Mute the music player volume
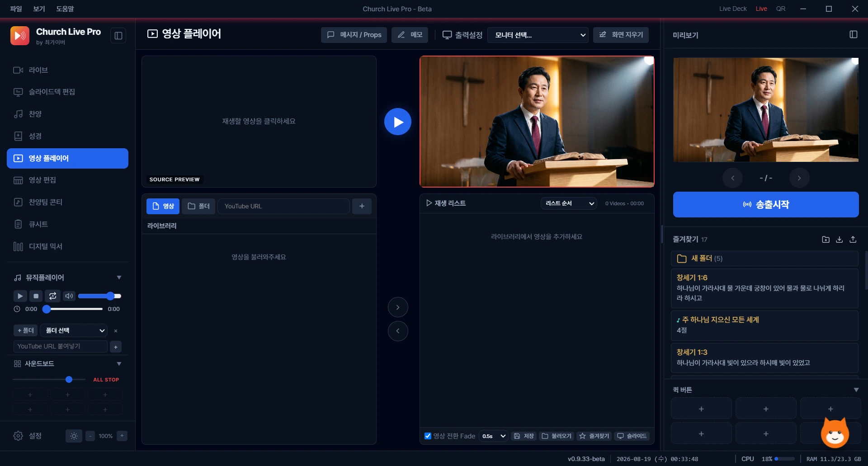 pos(69,296)
